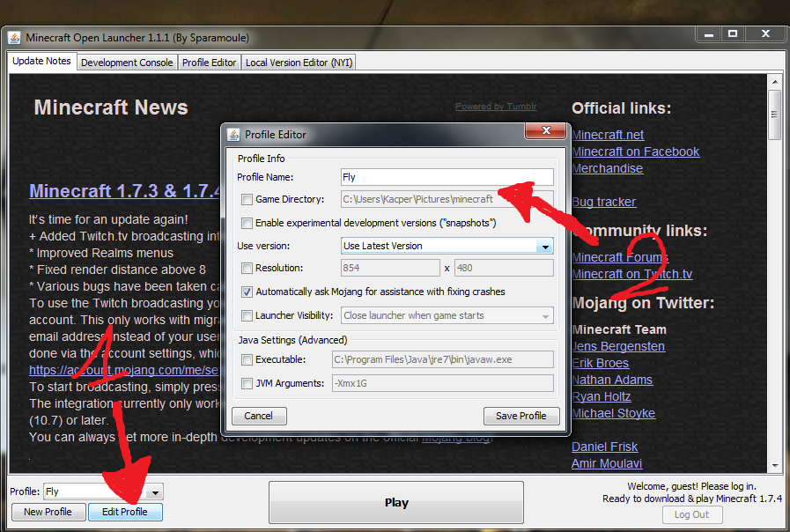
Task: Open the Merchandise link
Action: [x=608, y=168]
